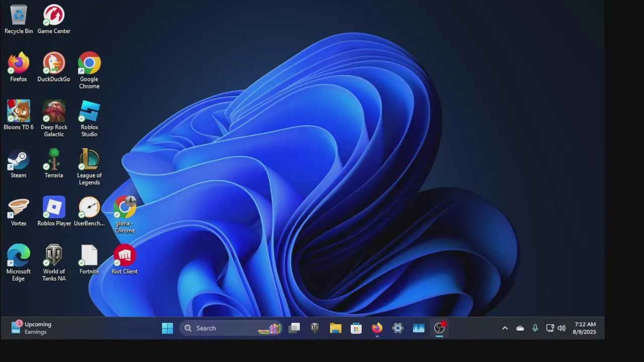Click the taskbar Search box
Image resolution: width=644 pixels, height=362 pixels.
tap(231, 328)
